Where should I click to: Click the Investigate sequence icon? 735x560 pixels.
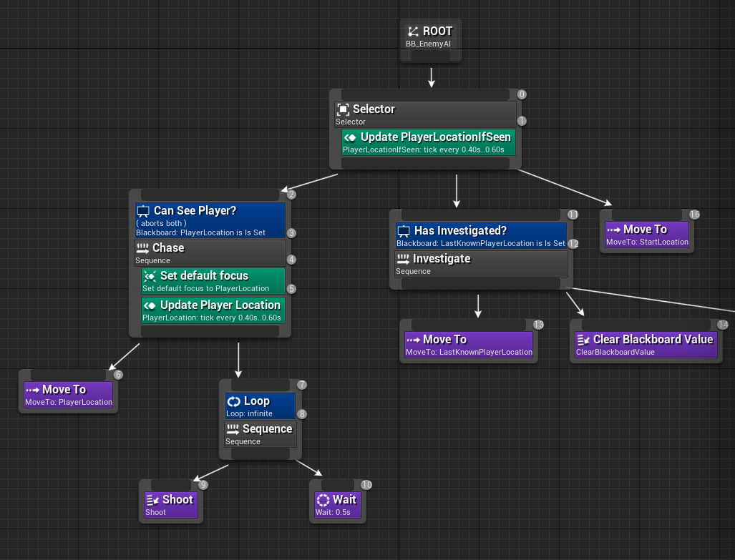coord(403,259)
